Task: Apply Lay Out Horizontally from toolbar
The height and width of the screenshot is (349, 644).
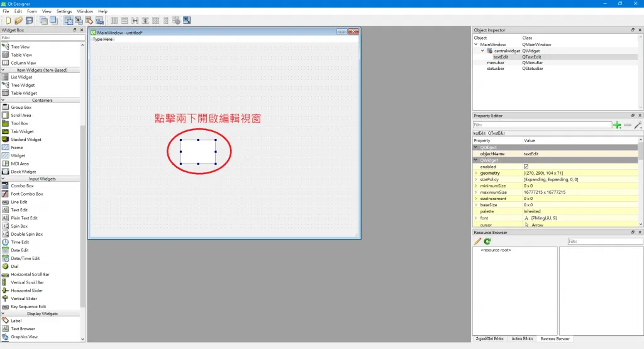Action: (x=114, y=20)
